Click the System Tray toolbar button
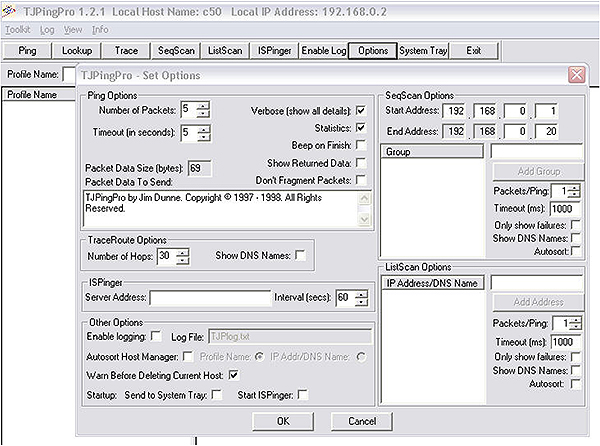The height and width of the screenshot is (446, 600). 423,50
